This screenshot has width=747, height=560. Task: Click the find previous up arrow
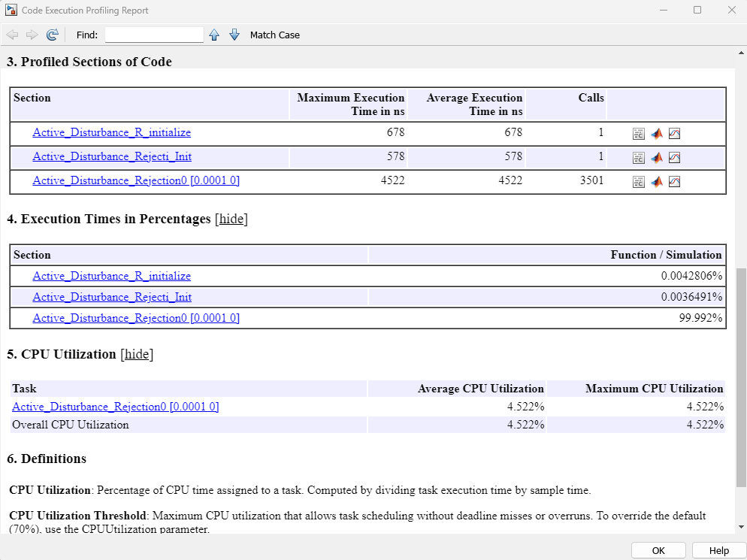click(214, 35)
